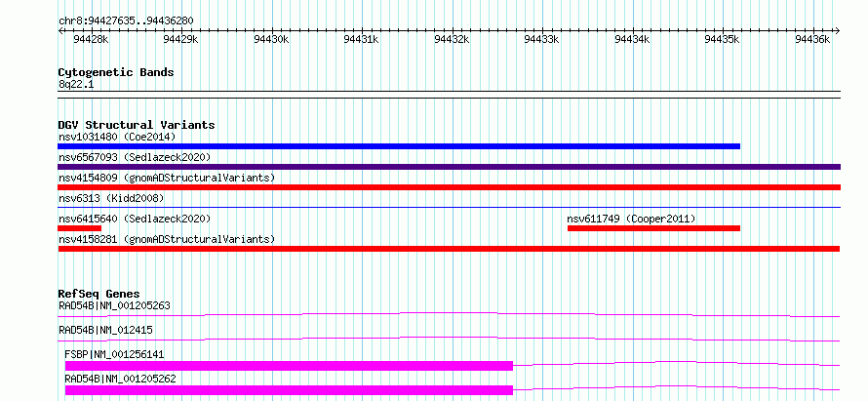Click the magenta FSBP NM_001256141 exon block

[289, 366]
